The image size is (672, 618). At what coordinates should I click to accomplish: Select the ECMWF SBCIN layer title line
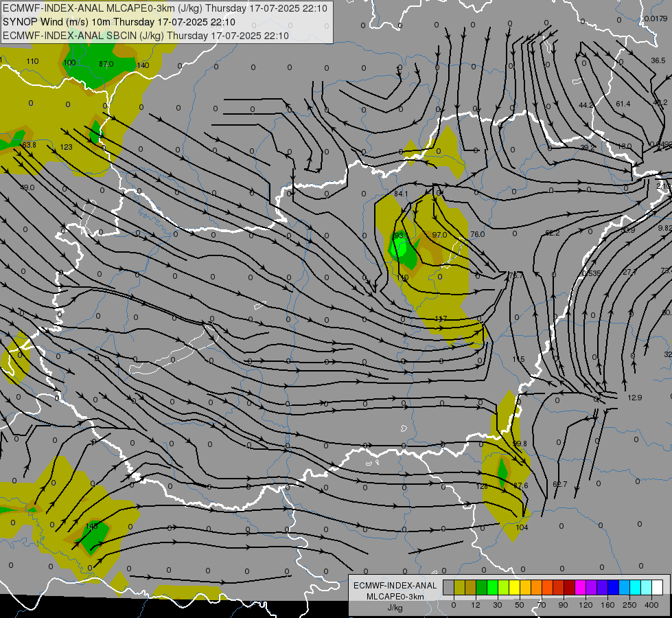coord(146,36)
